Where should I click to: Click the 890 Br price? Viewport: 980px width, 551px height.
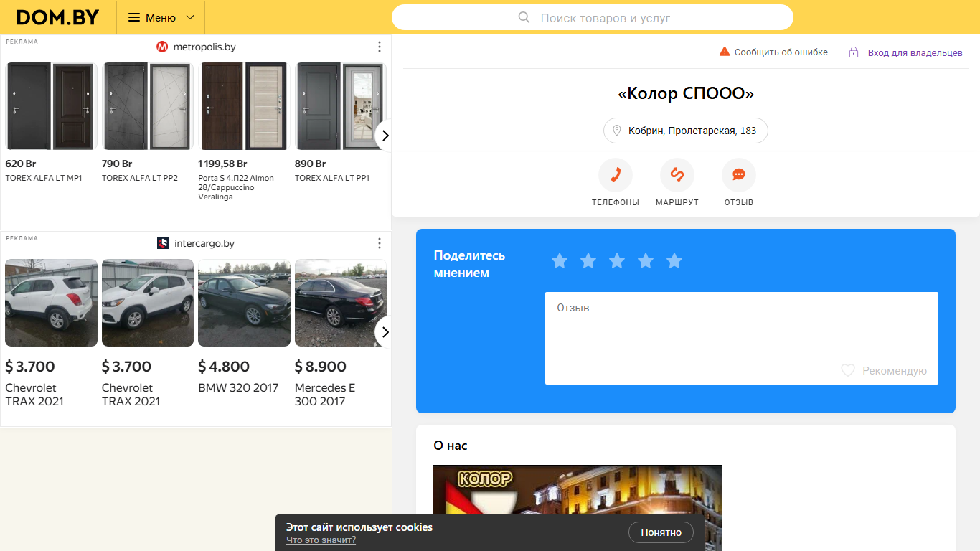point(311,164)
